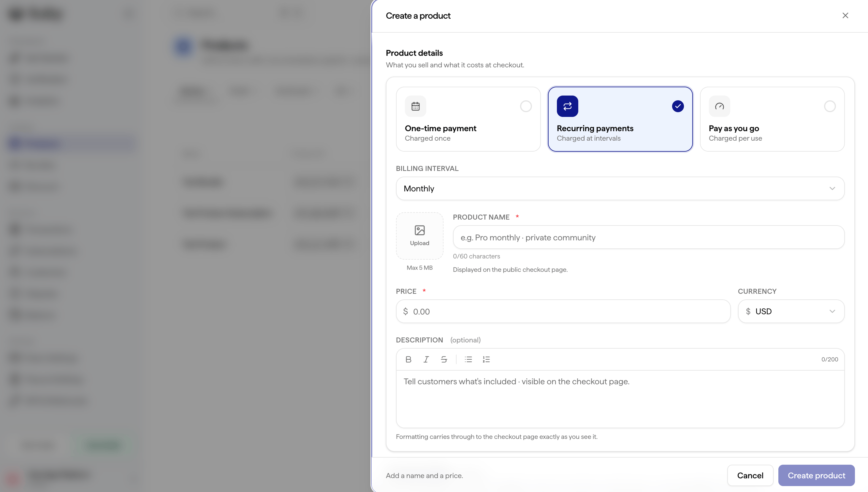
Task: Click the 'One-time payment' card title
Action: point(441,128)
